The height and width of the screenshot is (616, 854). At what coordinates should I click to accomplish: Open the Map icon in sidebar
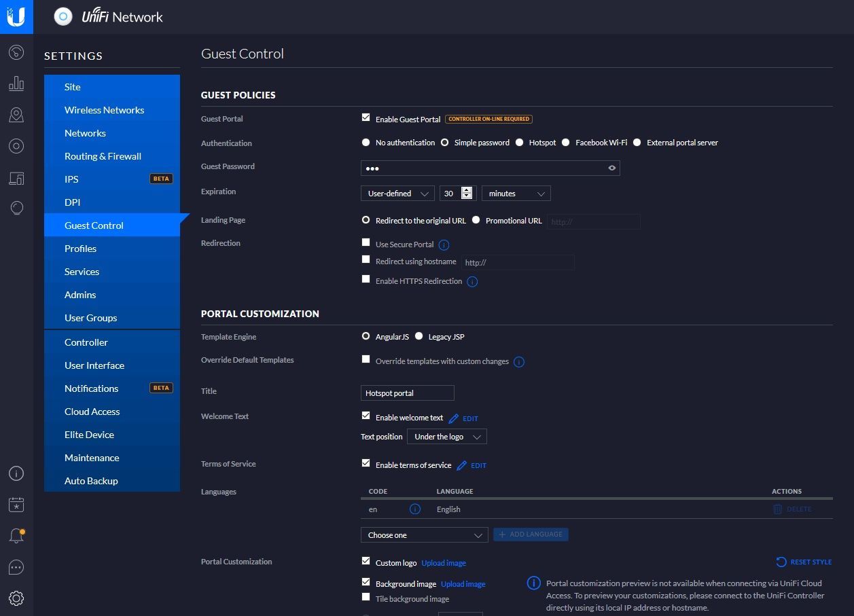pos(16,115)
